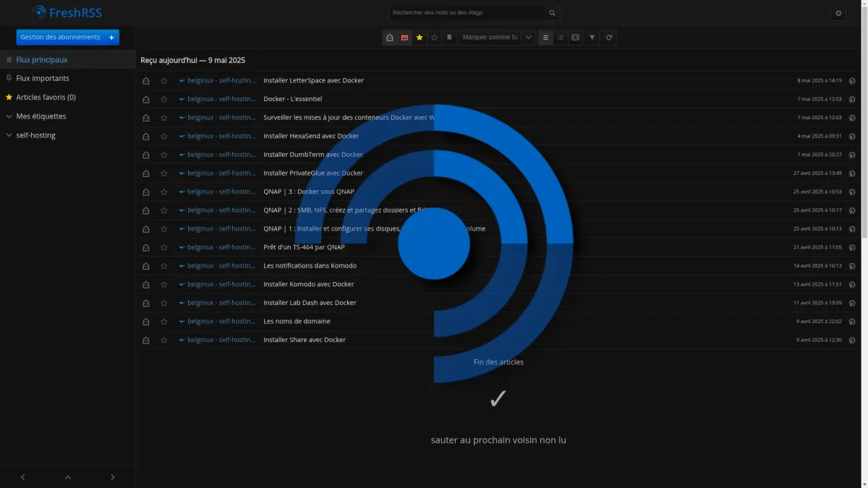Image resolution: width=868 pixels, height=488 pixels.
Task: Switch to normal list view
Action: pyautogui.click(x=545, y=38)
